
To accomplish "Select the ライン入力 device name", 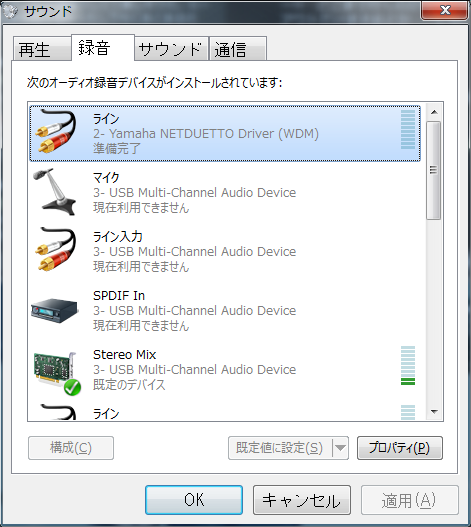I will click(118, 237).
